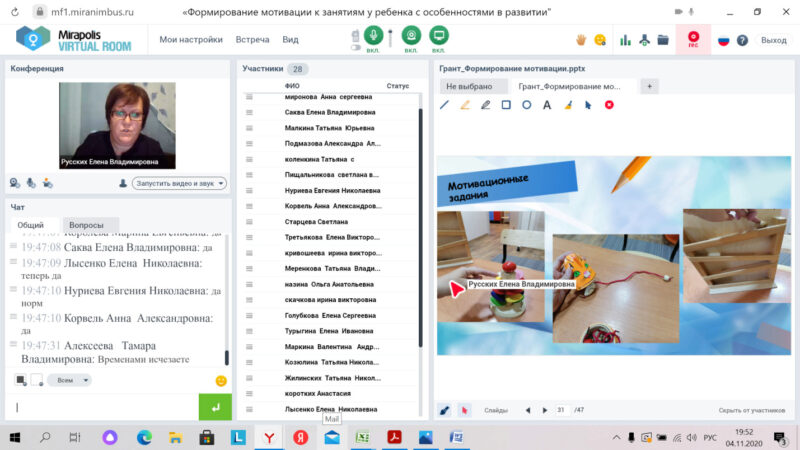Open row menu for коротких Анастасия
The image size is (800, 450).
tap(249, 393)
